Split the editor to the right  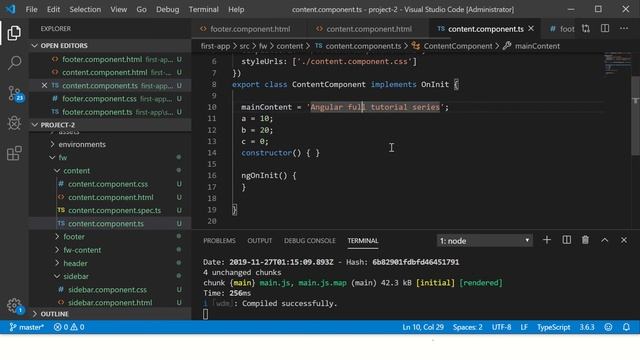click(605, 29)
